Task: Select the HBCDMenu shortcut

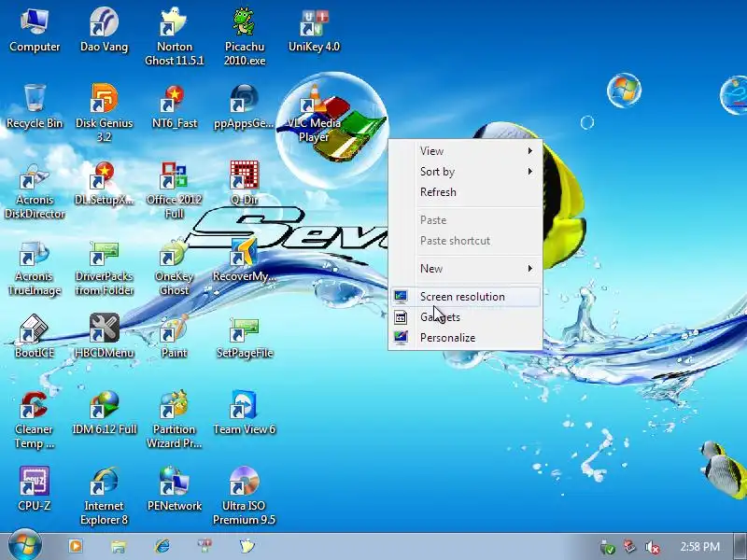Action: pos(104,336)
